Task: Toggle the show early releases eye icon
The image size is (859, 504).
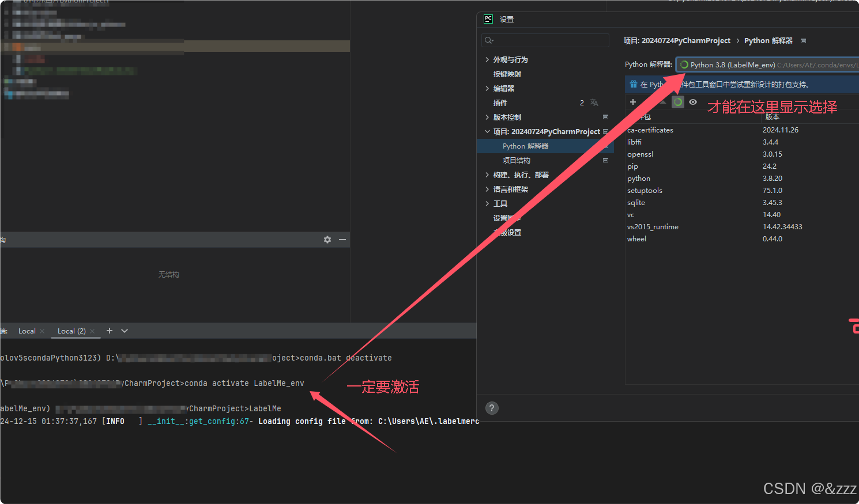Action: click(693, 102)
